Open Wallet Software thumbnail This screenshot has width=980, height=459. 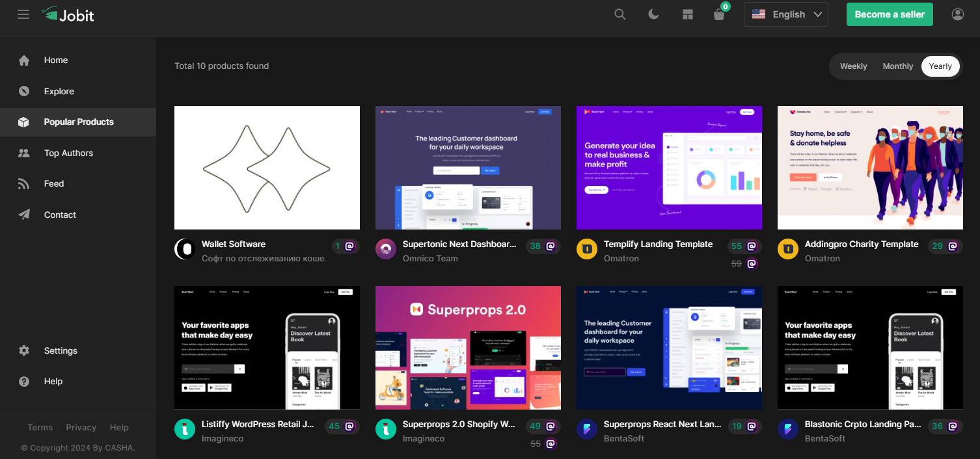(x=267, y=168)
